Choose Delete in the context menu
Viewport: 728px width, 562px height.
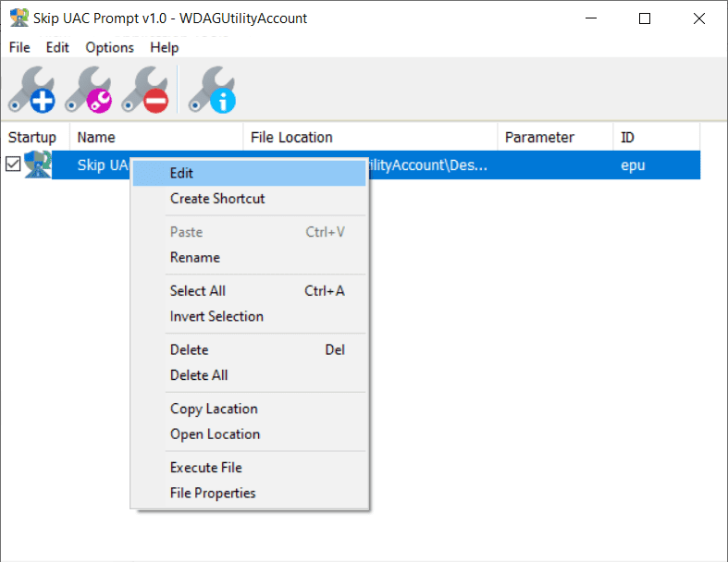pyautogui.click(x=250, y=350)
